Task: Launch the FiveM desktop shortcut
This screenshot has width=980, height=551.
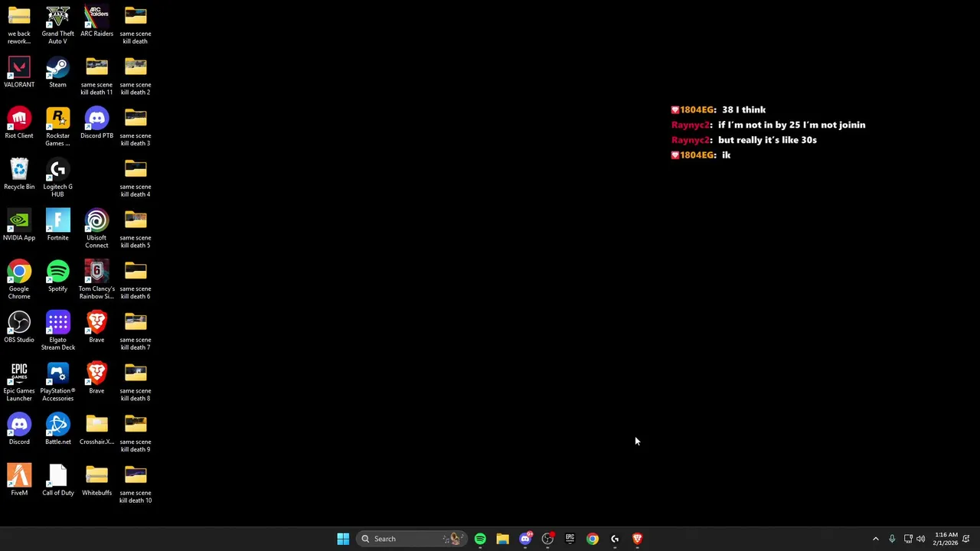Action: [x=19, y=481]
